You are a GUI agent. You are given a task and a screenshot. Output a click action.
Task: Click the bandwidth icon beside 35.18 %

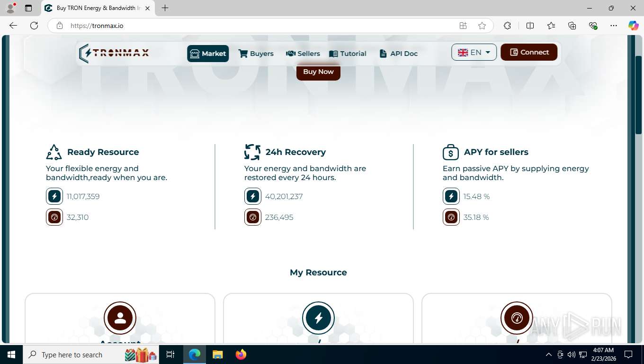[451, 217]
